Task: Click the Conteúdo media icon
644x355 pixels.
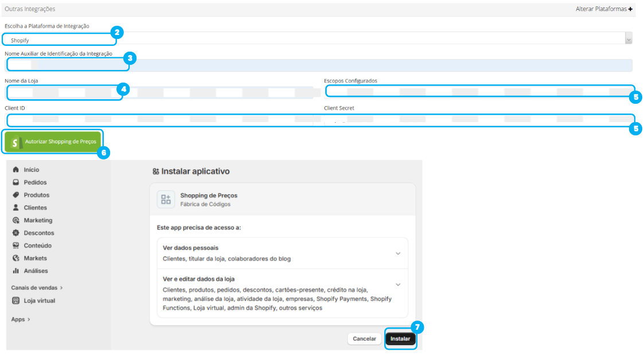Action: [x=15, y=245]
